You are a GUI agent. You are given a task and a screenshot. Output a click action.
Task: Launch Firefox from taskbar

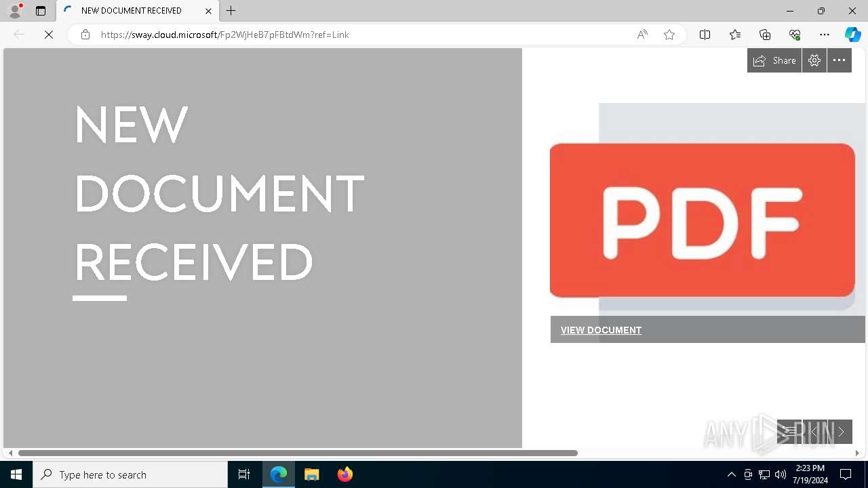(345, 474)
